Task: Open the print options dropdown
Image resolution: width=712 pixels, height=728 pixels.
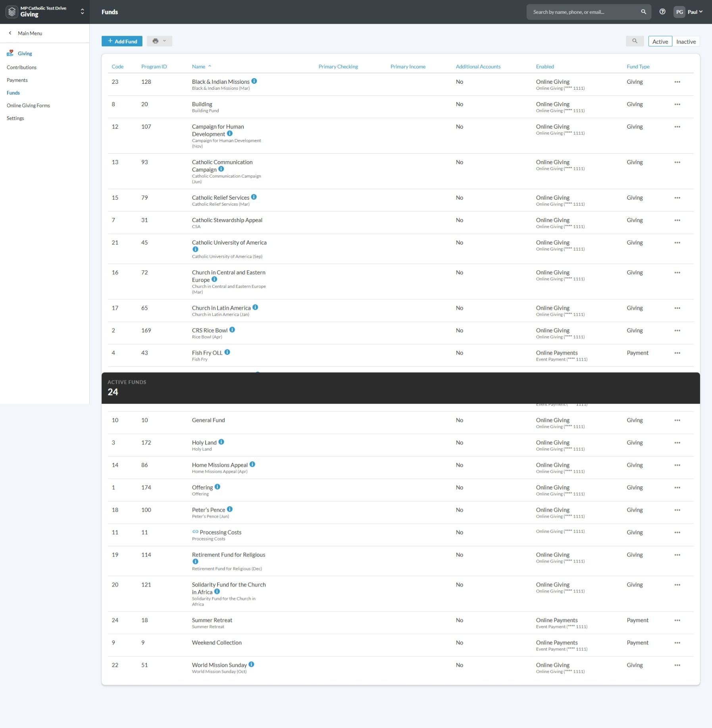Action: tap(160, 41)
